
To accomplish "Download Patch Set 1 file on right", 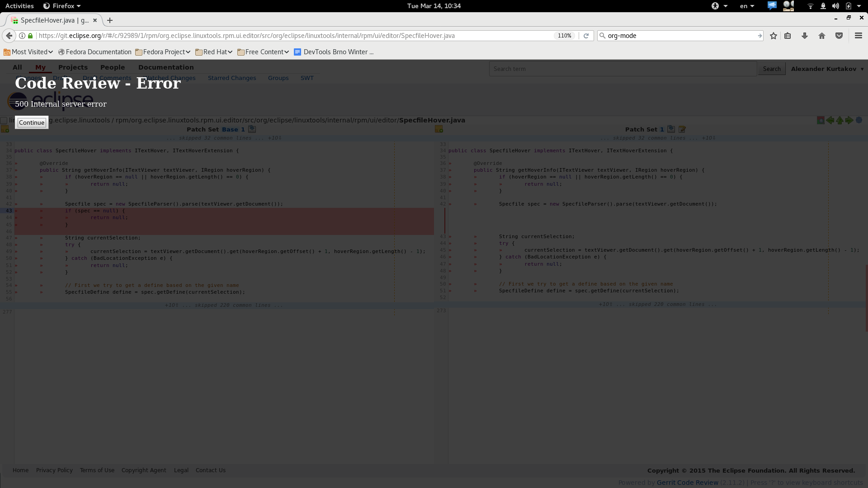I will coord(671,129).
